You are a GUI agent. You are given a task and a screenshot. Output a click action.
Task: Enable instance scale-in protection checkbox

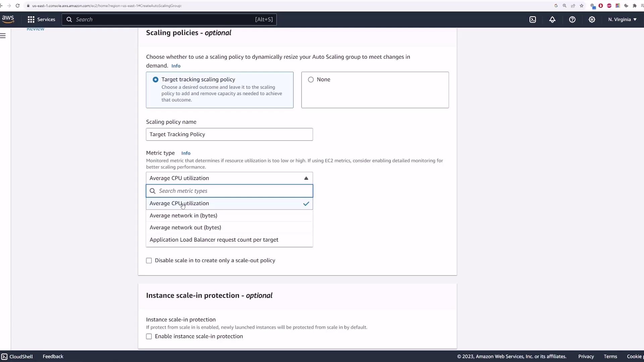pos(149,337)
